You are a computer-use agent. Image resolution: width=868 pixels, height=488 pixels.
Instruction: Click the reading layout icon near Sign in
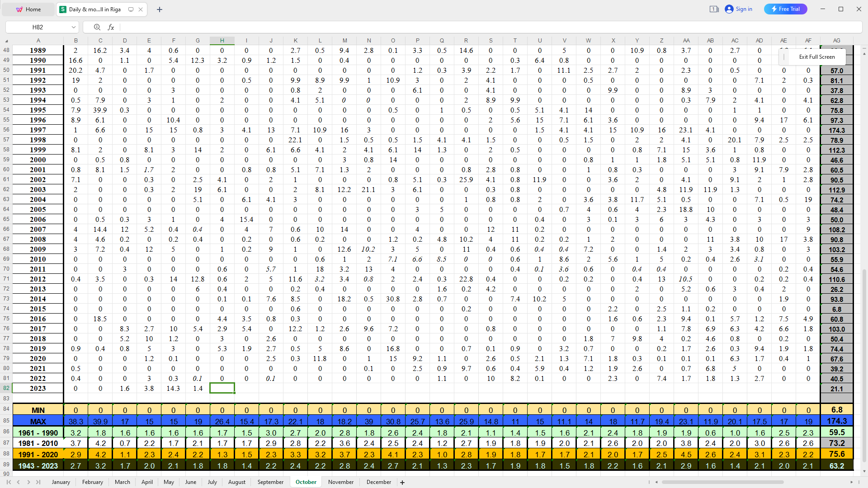coord(714,9)
